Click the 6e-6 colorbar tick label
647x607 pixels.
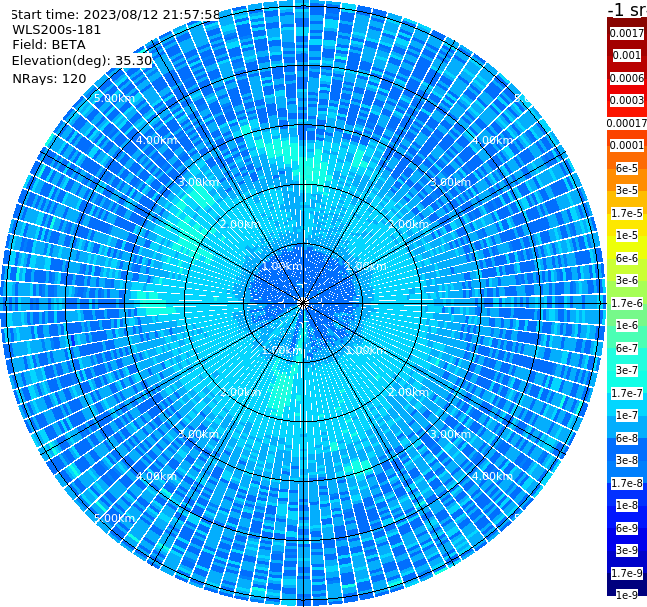(x=627, y=258)
